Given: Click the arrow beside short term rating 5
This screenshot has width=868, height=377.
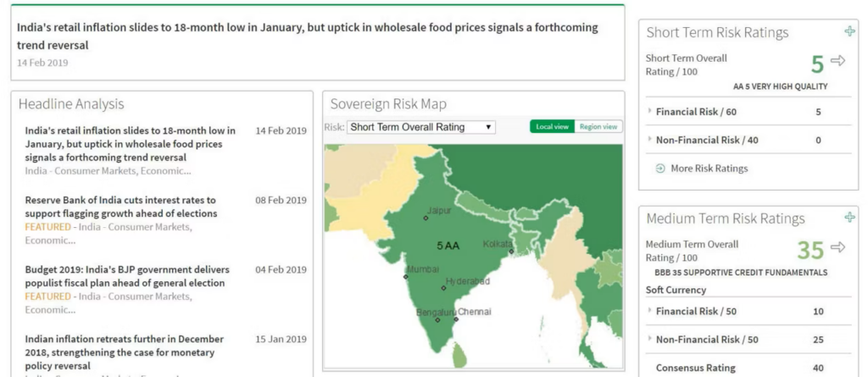Looking at the screenshot, I should [838, 61].
